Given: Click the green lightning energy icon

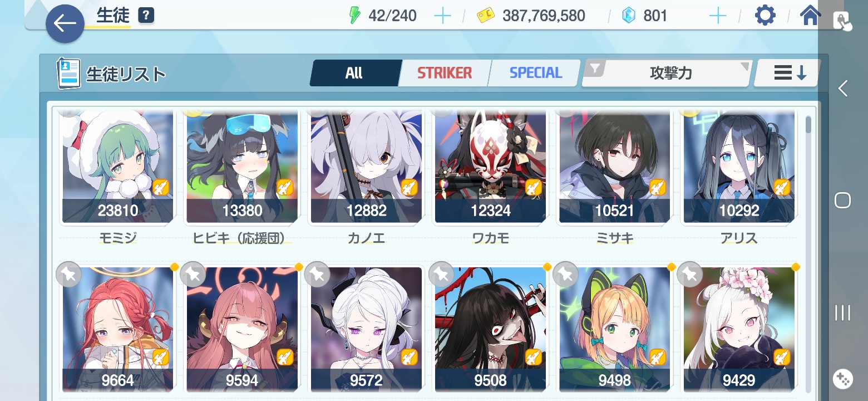Looking at the screenshot, I should coord(354,16).
